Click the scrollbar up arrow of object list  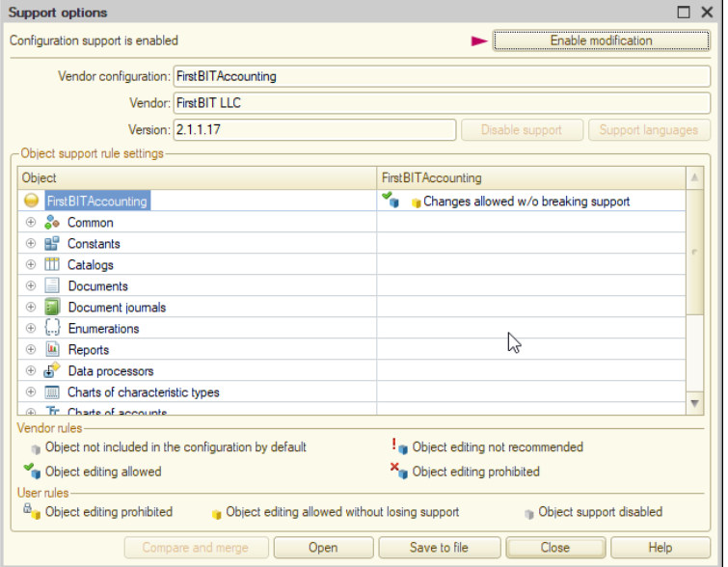click(694, 177)
